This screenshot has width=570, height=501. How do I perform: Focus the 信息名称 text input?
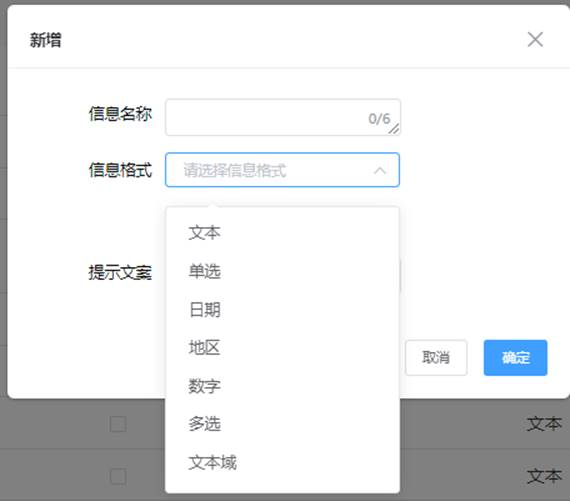click(283, 117)
